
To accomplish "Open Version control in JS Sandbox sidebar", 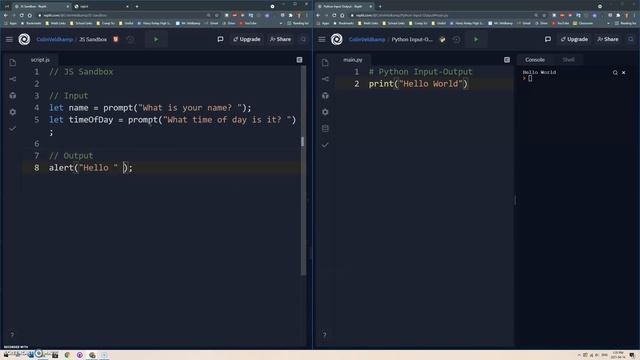I will (x=13, y=79).
